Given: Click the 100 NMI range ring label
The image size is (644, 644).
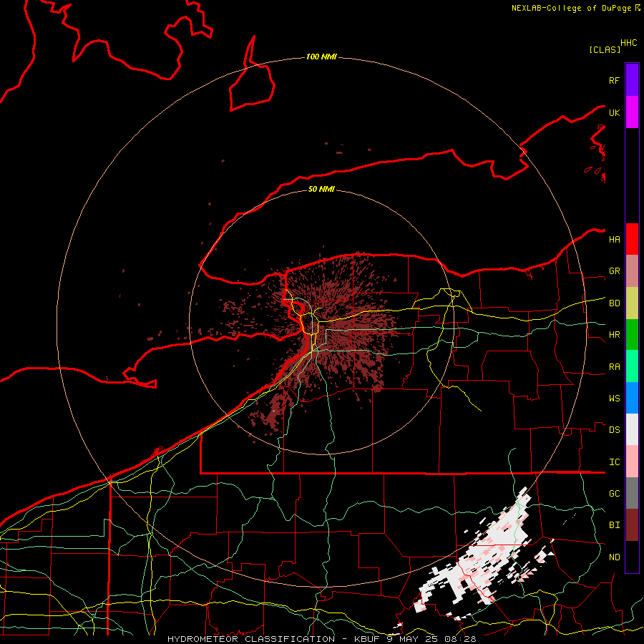Looking at the screenshot, I should 321,57.
